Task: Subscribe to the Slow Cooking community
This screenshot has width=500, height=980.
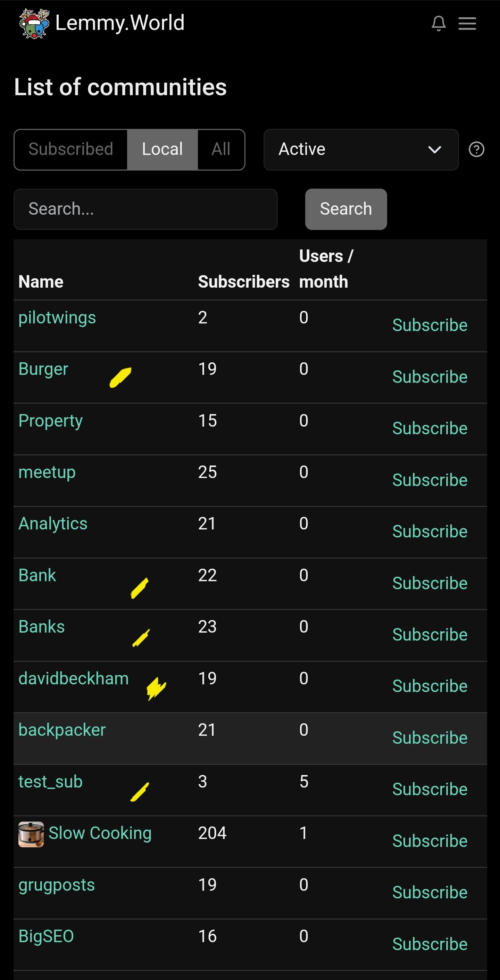Action: tap(430, 841)
